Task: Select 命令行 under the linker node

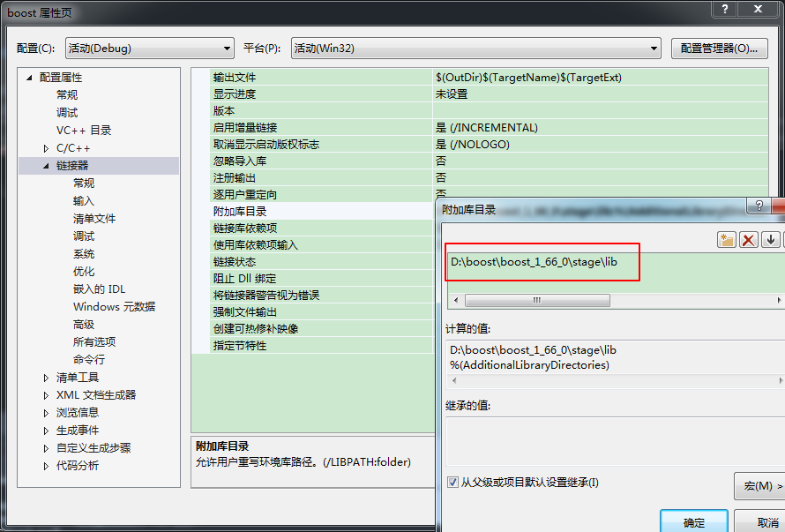Action: [x=88, y=360]
